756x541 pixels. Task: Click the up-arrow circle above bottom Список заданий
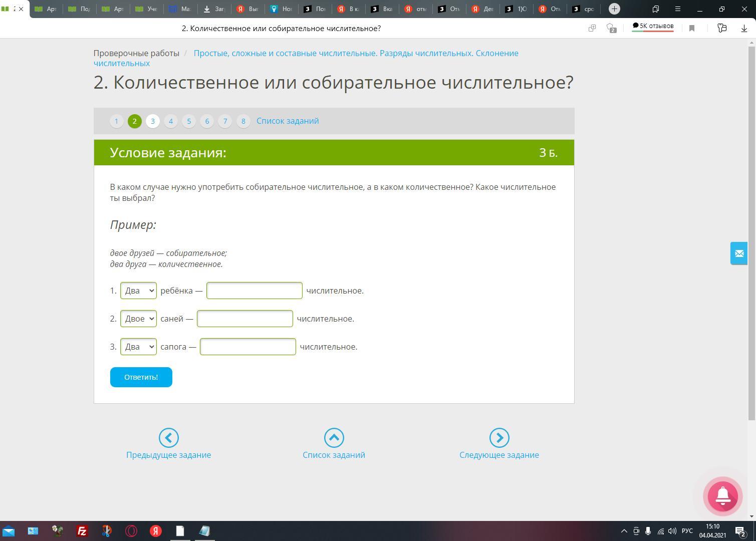pyautogui.click(x=334, y=438)
